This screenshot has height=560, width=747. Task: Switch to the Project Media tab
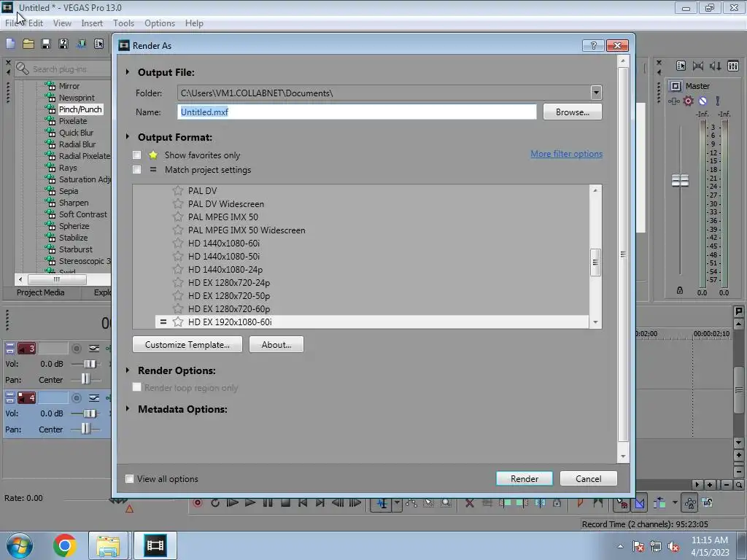(41, 292)
